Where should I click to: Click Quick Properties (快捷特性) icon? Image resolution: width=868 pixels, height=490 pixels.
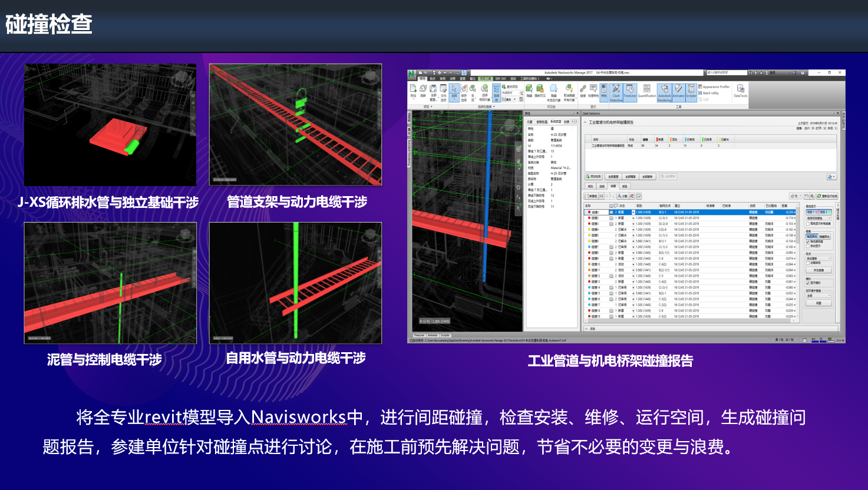point(593,90)
